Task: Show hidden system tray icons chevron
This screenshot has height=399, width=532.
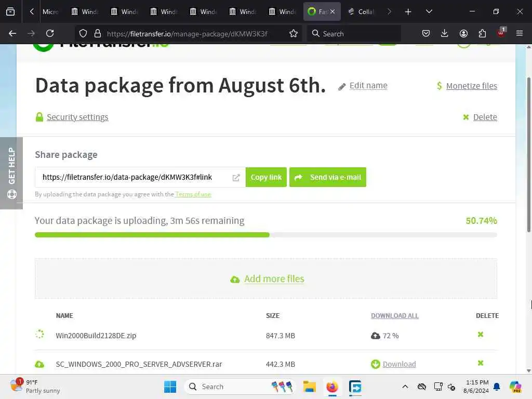Action: [405, 387]
